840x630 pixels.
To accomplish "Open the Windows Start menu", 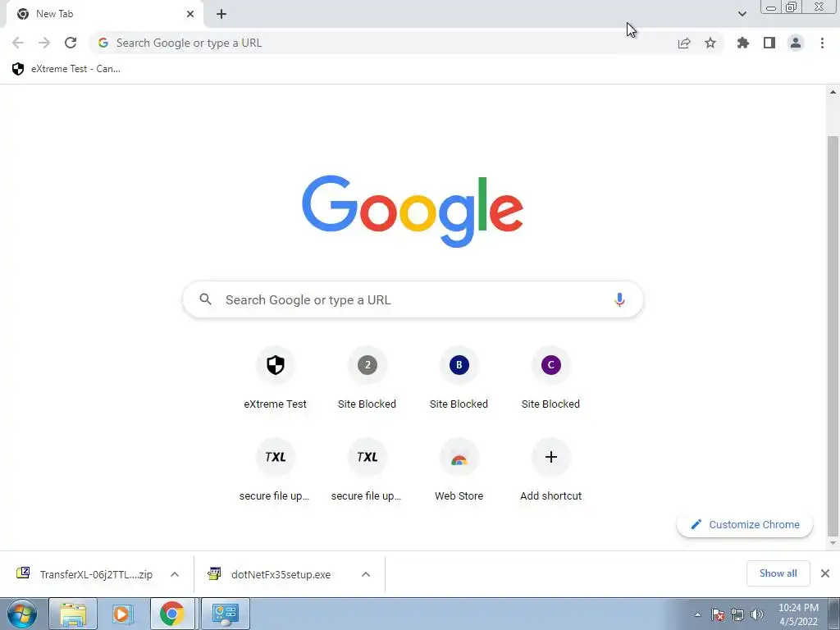I will click(x=22, y=614).
